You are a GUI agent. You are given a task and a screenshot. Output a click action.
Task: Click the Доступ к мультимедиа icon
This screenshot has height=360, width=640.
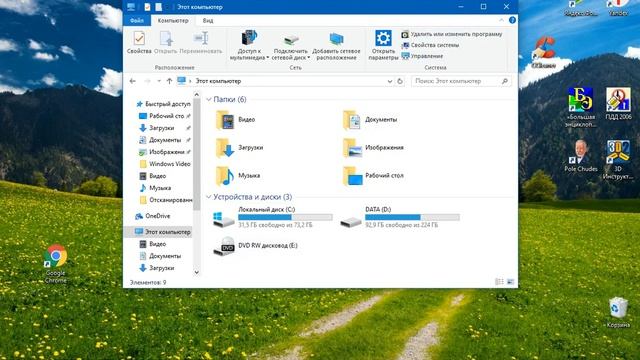[249, 38]
